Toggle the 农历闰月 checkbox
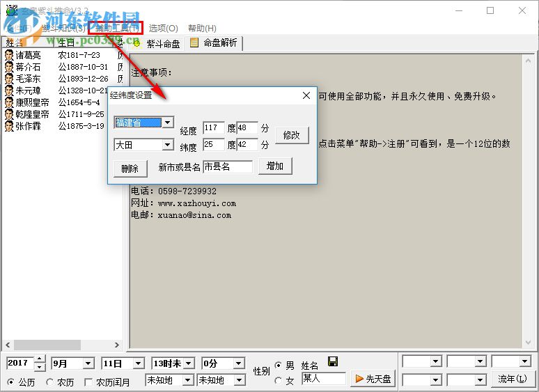 88,382
